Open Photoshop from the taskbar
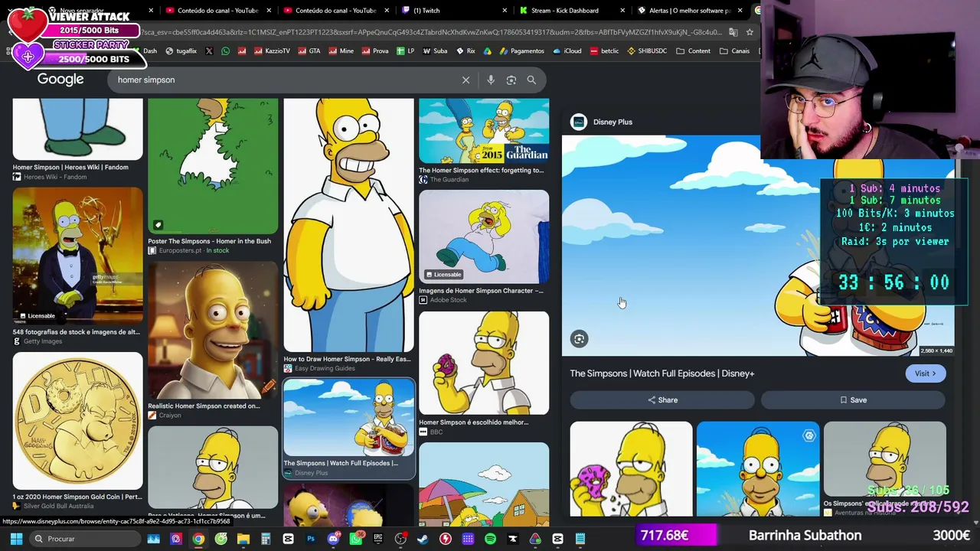980x551 pixels. (x=311, y=539)
